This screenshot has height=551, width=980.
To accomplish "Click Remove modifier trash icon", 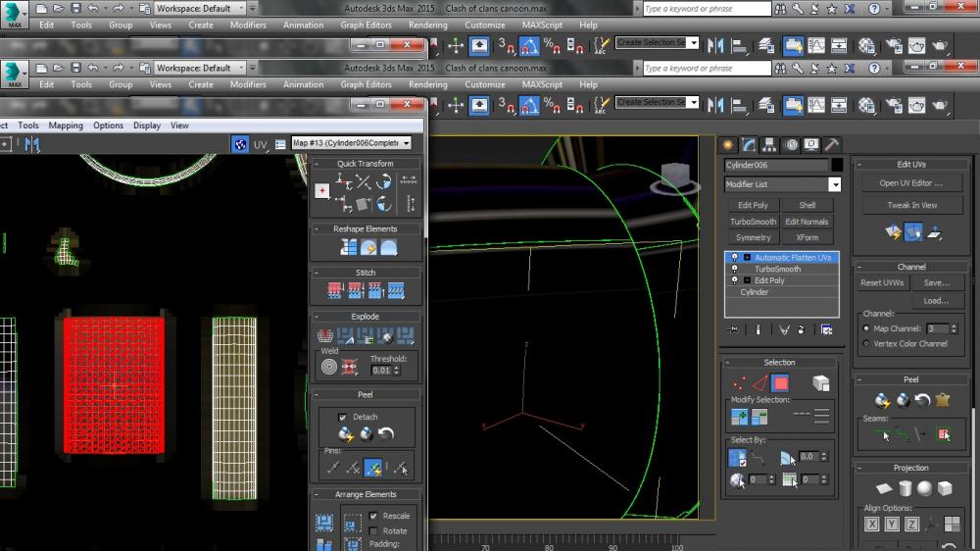I will (802, 329).
